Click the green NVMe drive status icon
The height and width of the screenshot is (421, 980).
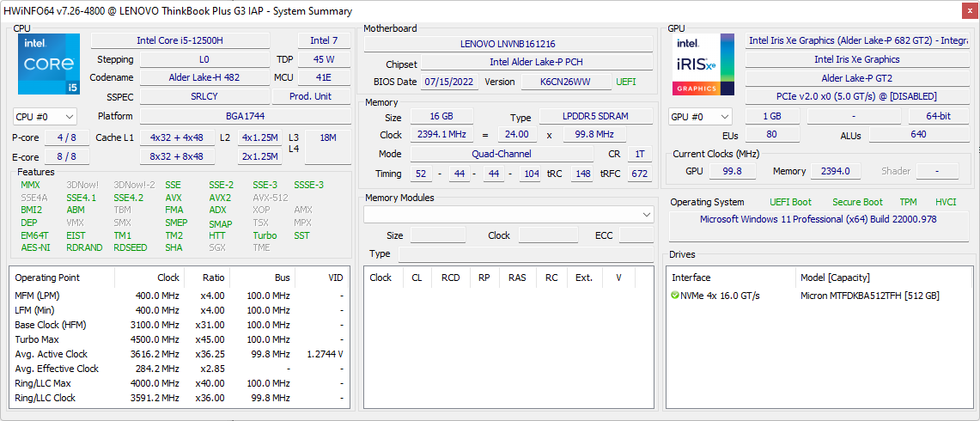coord(674,296)
